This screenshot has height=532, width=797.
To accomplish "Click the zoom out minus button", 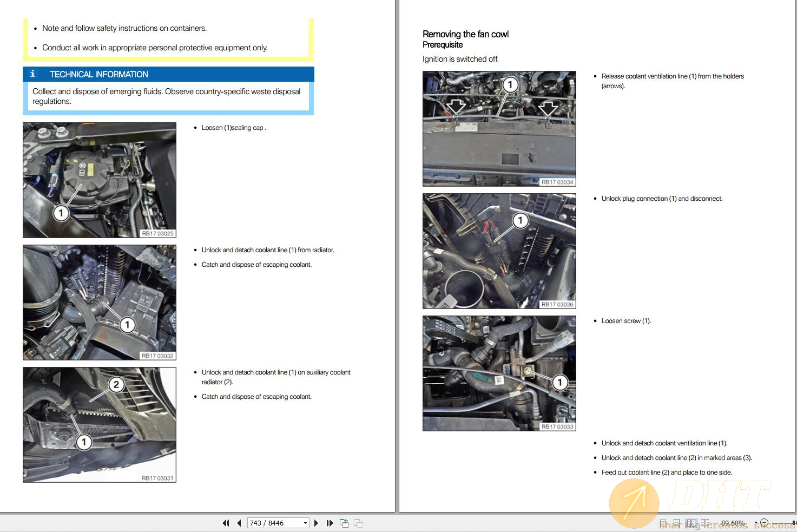I will click(x=764, y=523).
